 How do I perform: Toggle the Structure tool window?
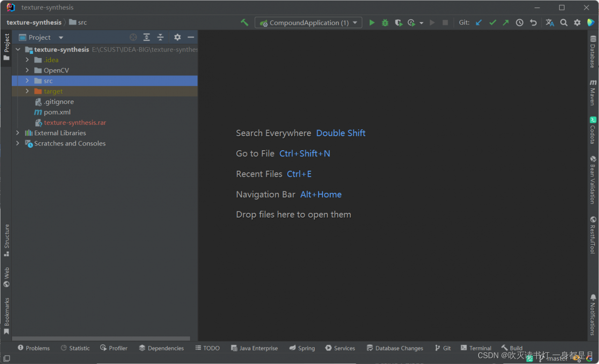click(7, 240)
